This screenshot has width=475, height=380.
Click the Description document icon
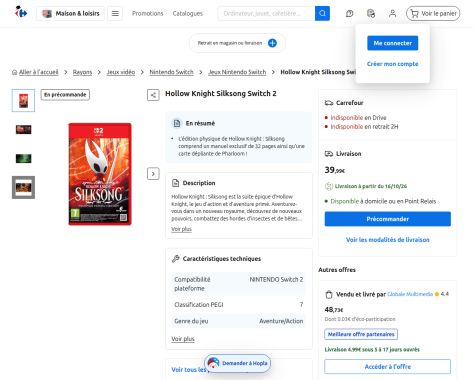tap(175, 183)
